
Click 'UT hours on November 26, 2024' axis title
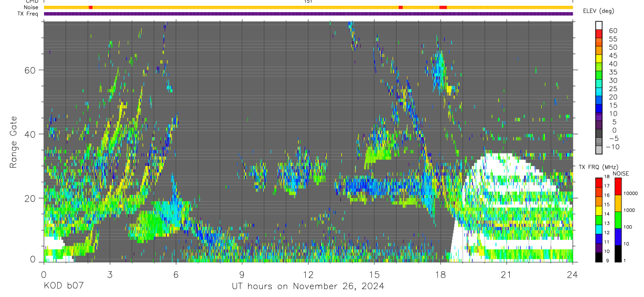point(308,287)
